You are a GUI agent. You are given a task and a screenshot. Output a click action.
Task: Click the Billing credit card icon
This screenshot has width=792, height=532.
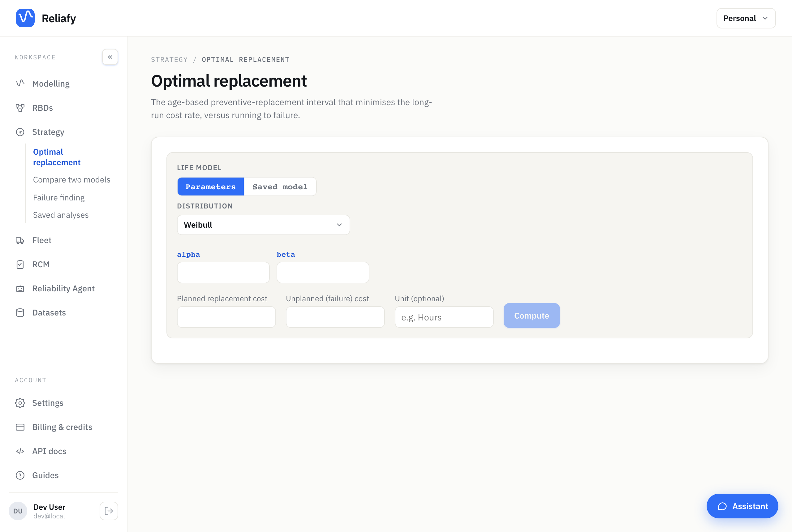click(x=20, y=427)
